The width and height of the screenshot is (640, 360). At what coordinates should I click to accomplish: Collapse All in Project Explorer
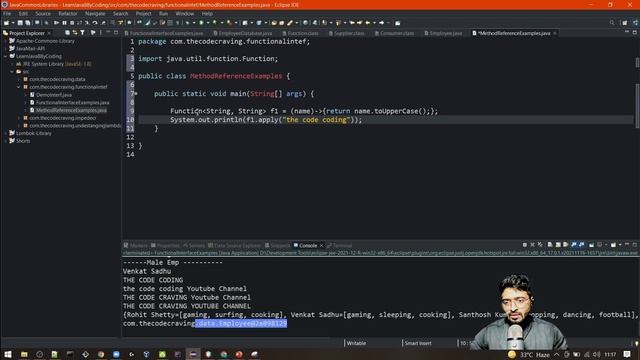[x=67, y=33]
